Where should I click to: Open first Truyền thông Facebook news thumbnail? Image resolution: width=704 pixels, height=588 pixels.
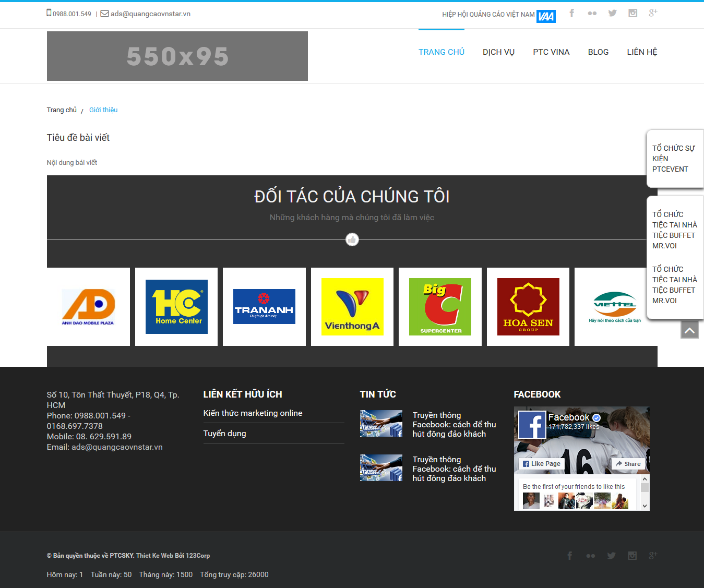[x=381, y=424]
